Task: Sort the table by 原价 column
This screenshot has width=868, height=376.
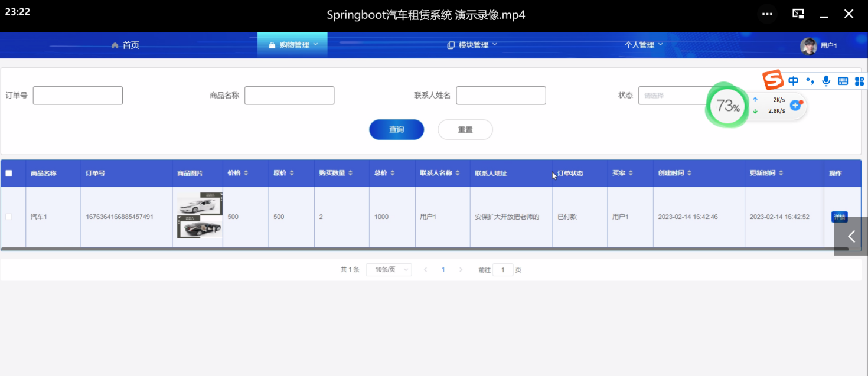Action: click(292, 173)
